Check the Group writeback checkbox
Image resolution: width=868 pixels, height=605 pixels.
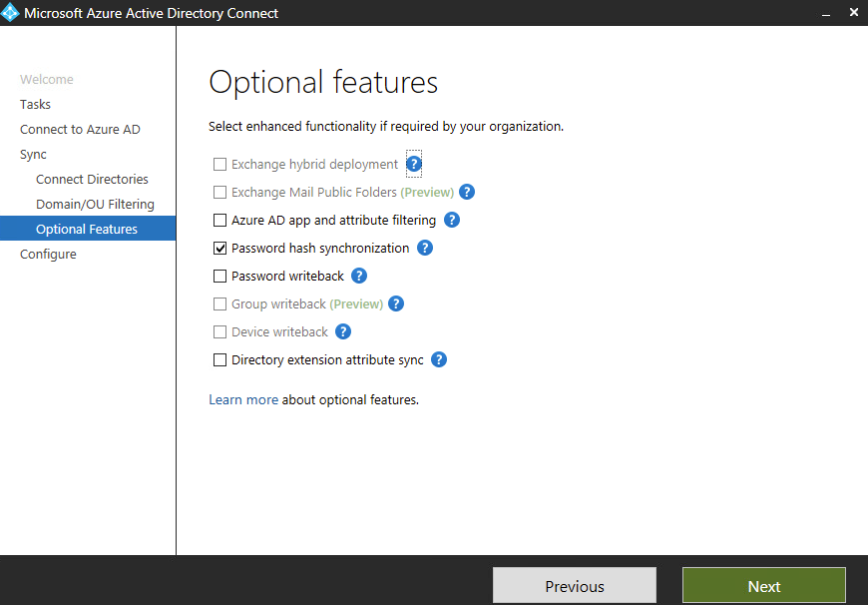[219, 303]
